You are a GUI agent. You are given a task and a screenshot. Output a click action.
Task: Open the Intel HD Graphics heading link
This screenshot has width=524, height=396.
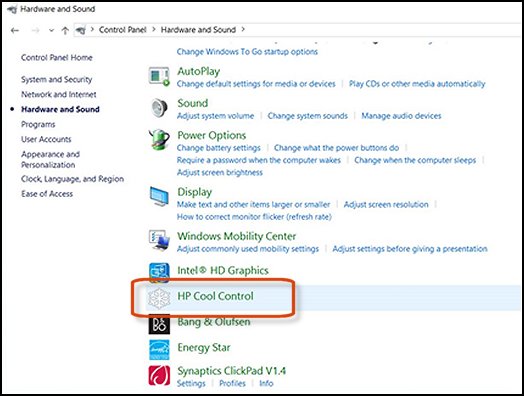pyautogui.click(x=223, y=270)
